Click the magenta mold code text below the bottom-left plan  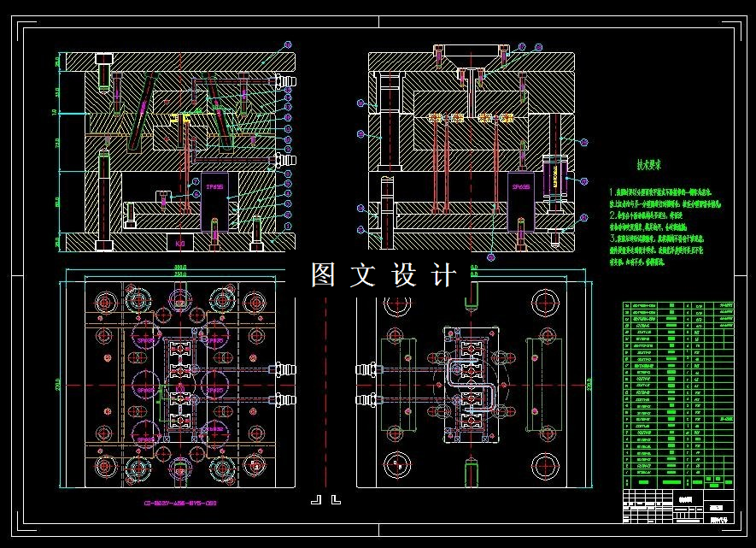click(x=180, y=504)
